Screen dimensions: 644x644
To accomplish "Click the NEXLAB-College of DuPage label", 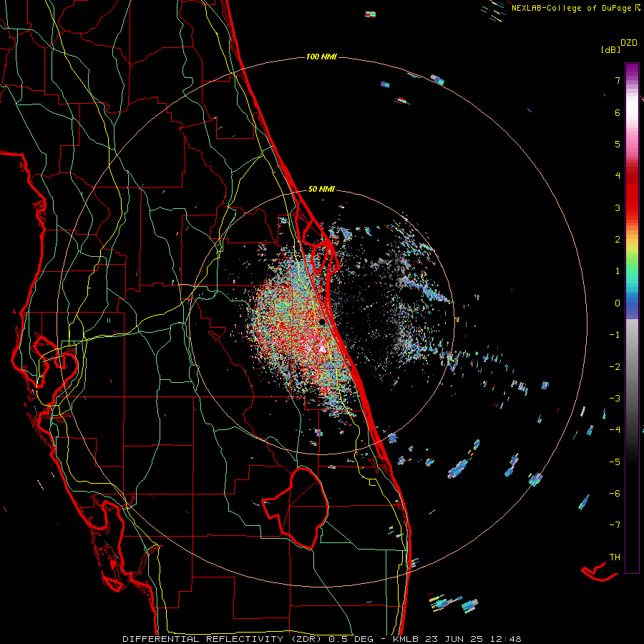I will (572, 8).
